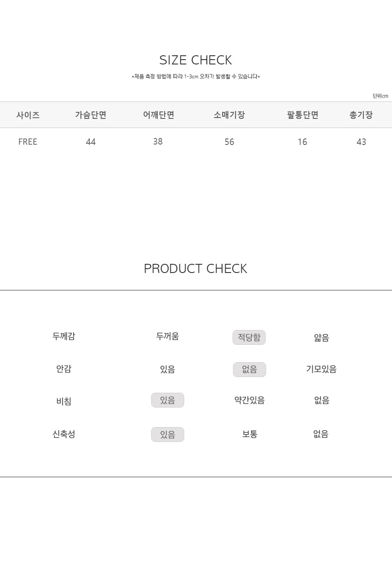The width and height of the screenshot is (392, 566).
Task: Click the SIZE CHECK heading
Action: (x=196, y=60)
